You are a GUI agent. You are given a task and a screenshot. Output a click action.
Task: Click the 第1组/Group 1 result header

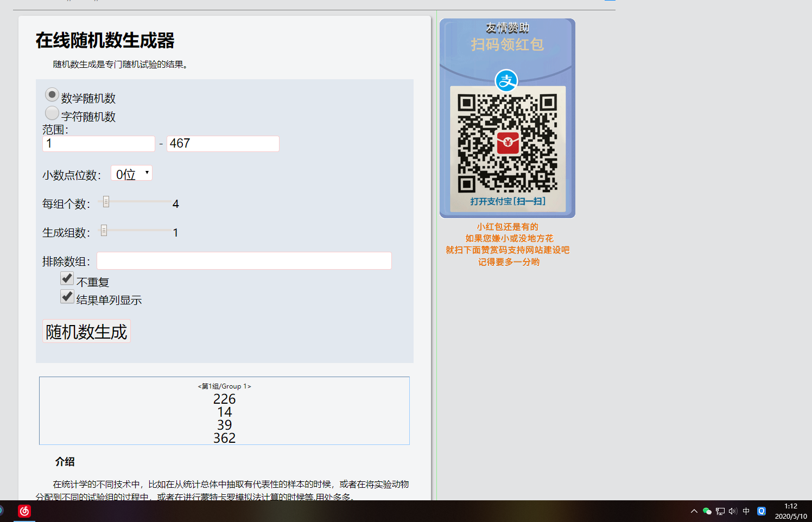point(224,386)
